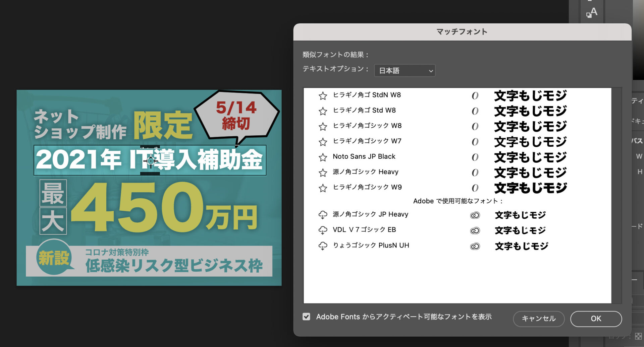Open the テキストオプション 日本語 dropdown

pyautogui.click(x=405, y=71)
